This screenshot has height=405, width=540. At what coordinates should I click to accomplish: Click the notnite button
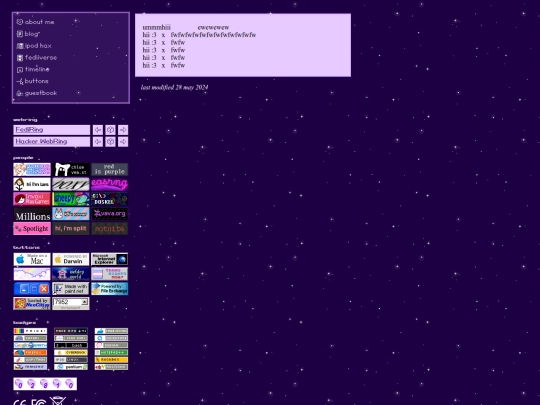click(x=110, y=229)
